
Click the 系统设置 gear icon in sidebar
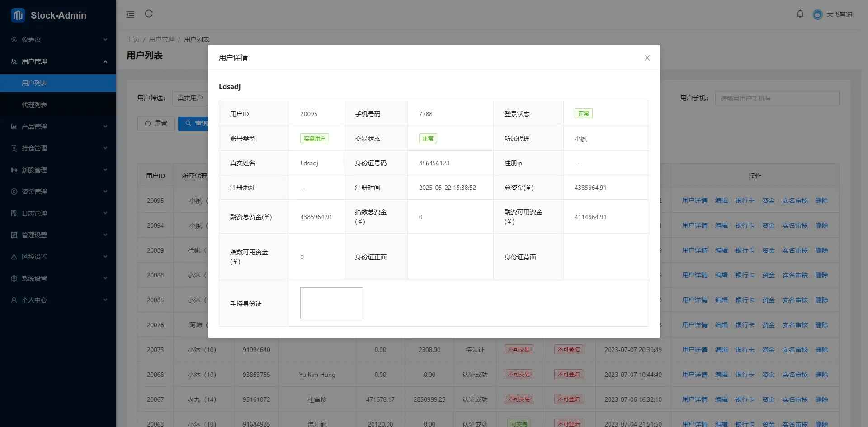(x=14, y=278)
